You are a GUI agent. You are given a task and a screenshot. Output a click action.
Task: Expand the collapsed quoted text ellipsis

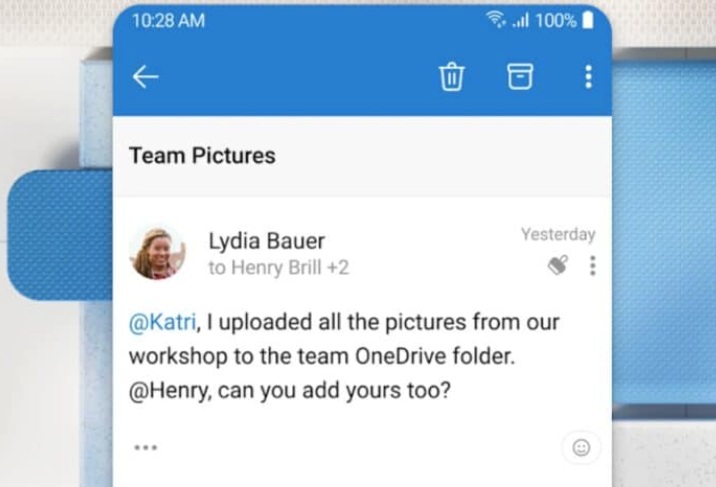click(145, 447)
